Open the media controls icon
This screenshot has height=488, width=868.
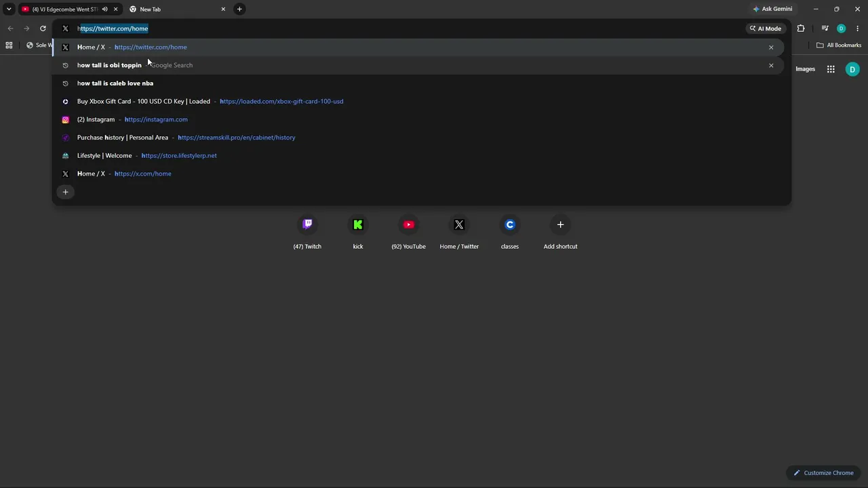[825, 28]
